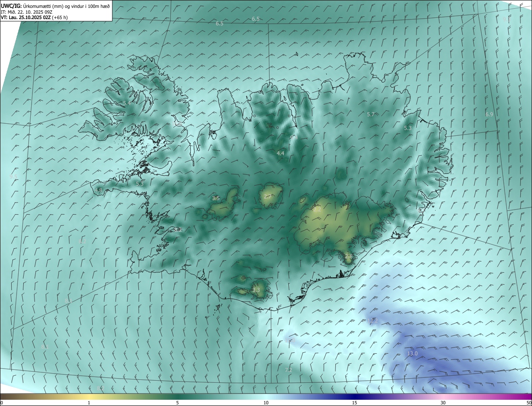
Task: Click the '1' tick label on the color scale
Action: [89, 403]
